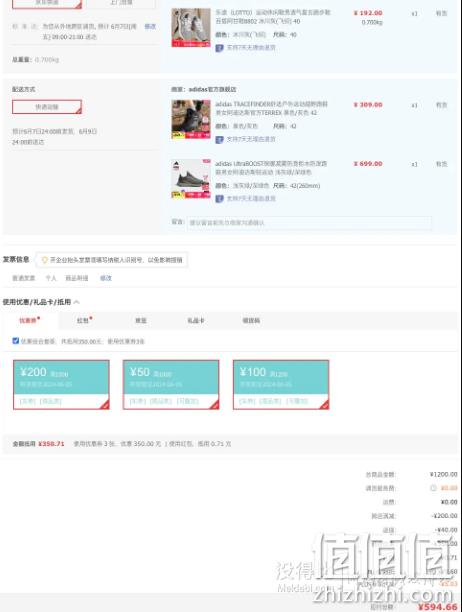Collapse the coupons/gift card/deduction section chevron
462x612 pixels.
pos(77,302)
